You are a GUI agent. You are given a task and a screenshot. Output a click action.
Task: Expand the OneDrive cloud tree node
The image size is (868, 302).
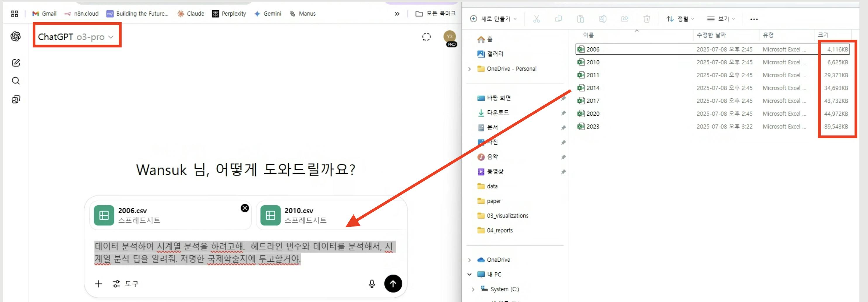[469, 260]
